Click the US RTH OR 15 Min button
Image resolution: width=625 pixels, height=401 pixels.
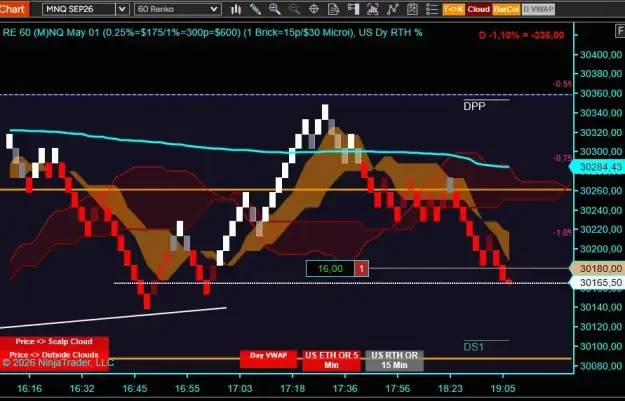[394, 360]
